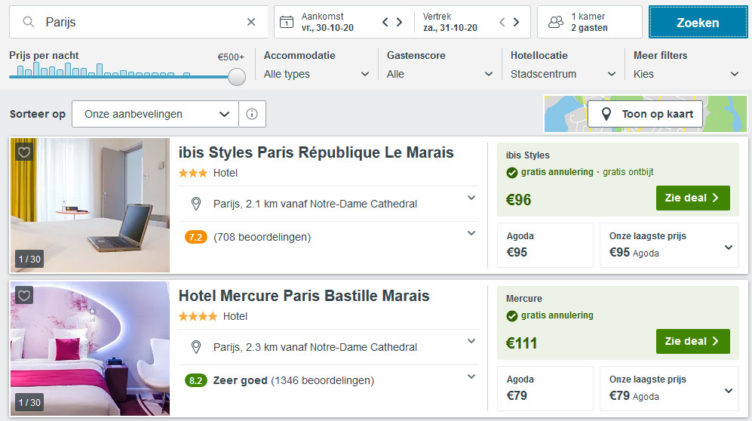Click the info icon next to sort dropdown
This screenshot has width=752, height=421.
coord(250,114)
